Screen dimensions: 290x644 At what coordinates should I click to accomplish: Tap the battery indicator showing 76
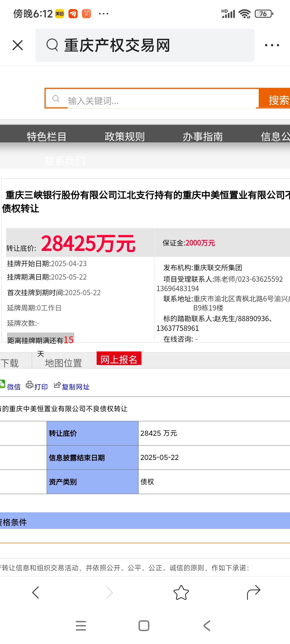264,14
